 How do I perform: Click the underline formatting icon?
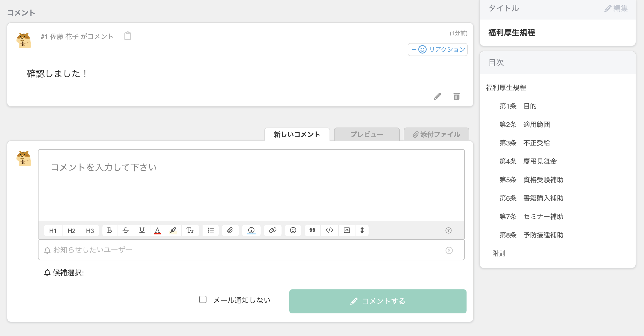(x=142, y=231)
